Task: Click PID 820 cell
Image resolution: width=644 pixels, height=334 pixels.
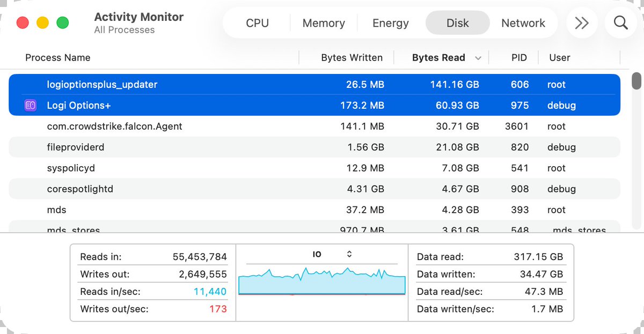Action: (x=520, y=147)
